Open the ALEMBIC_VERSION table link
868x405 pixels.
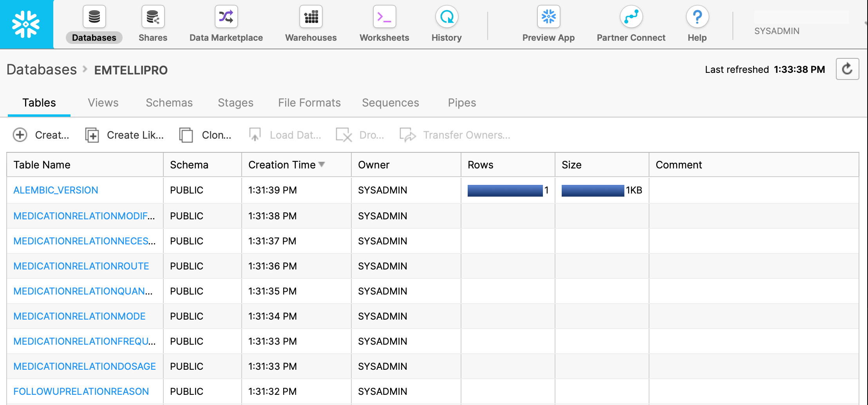pyautogui.click(x=56, y=190)
